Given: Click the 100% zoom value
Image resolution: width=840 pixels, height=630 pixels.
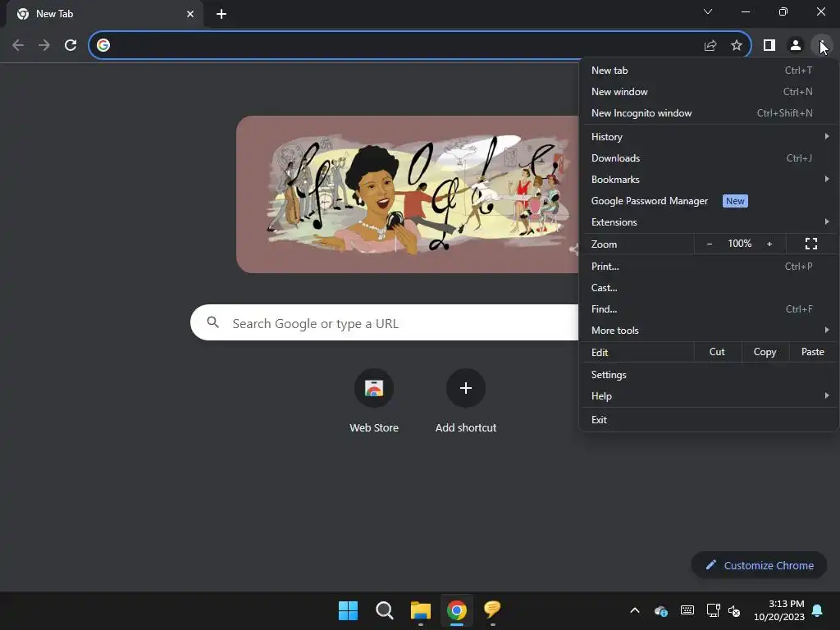Looking at the screenshot, I should [x=739, y=244].
